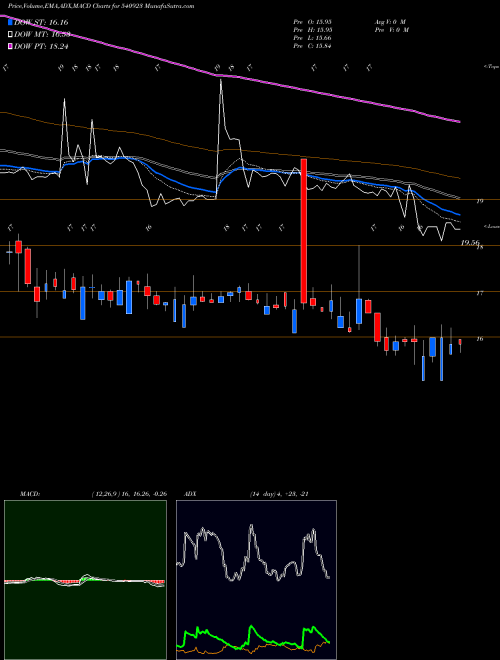Click the 19.56 price label

[470, 243]
